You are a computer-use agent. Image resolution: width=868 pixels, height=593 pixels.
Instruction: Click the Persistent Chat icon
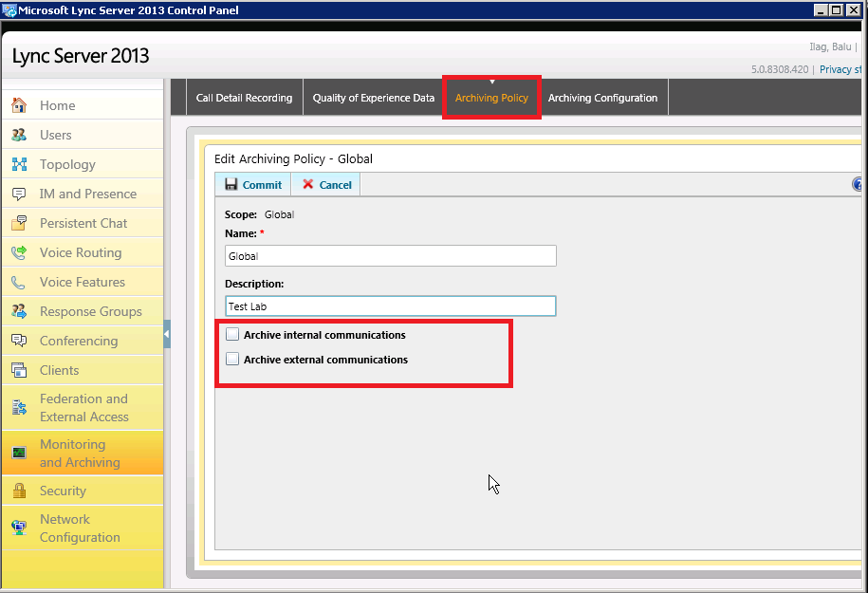[x=19, y=223]
